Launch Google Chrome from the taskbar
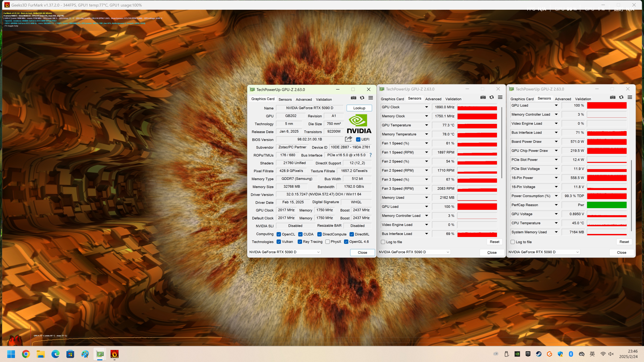The height and width of the screenshot is (362, 644). pyautogui.click(x=26, y=354)
